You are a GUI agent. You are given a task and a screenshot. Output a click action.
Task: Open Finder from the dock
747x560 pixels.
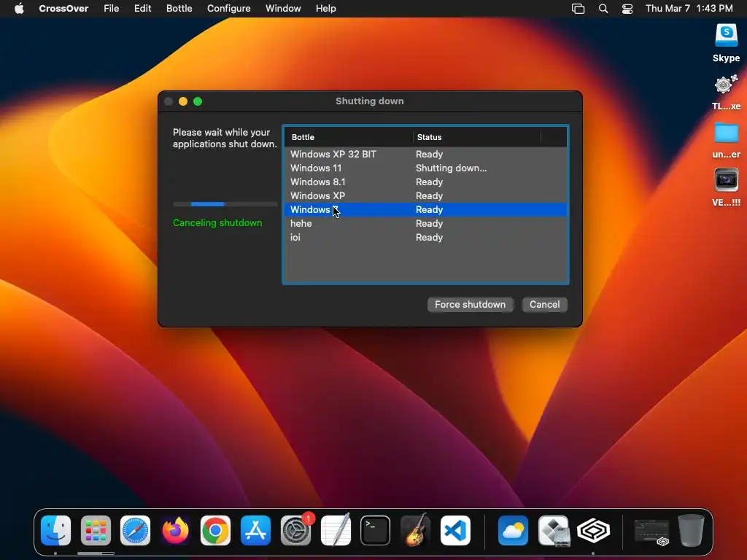[55, 530]
